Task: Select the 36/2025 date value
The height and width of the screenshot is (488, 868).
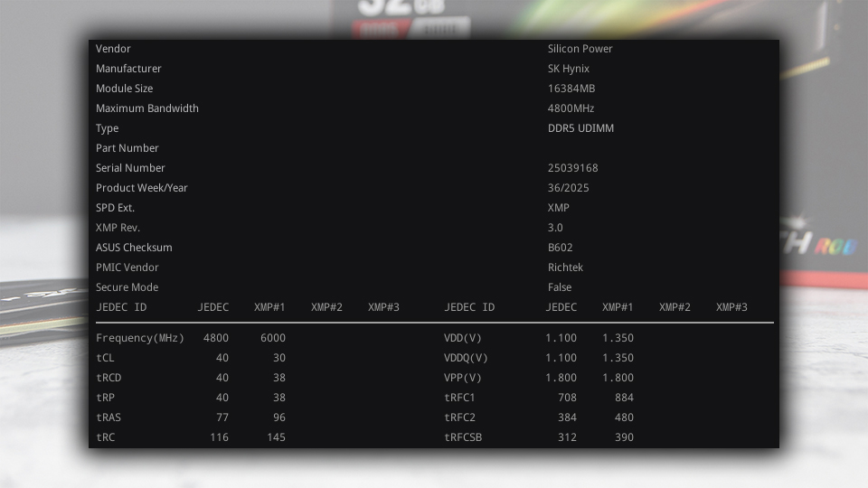Action: 568,188
